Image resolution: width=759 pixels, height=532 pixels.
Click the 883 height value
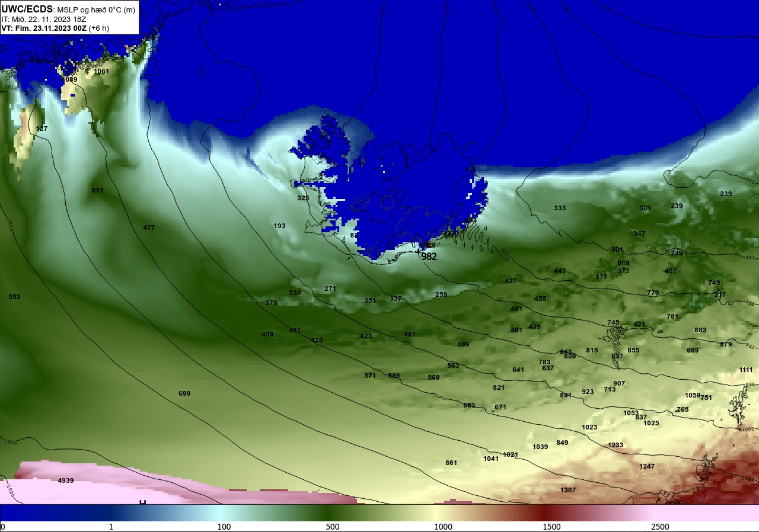click(x=700, y=330)
